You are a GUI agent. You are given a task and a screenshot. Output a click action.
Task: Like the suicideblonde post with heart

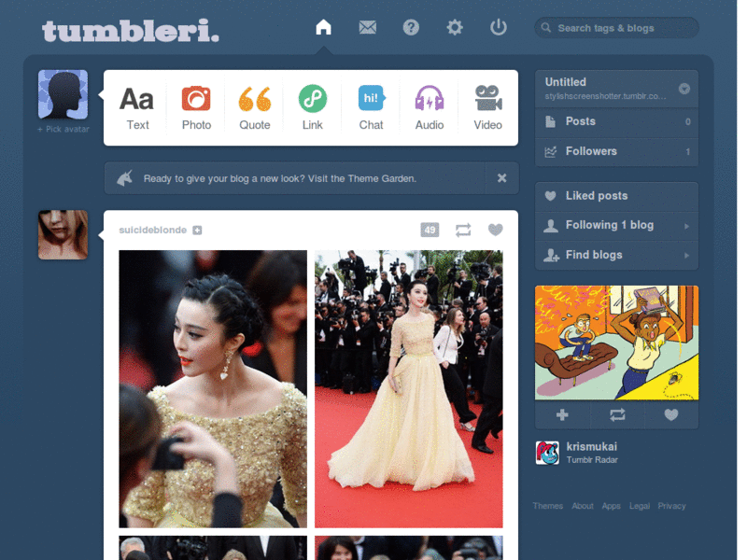(x=496, y=230)
